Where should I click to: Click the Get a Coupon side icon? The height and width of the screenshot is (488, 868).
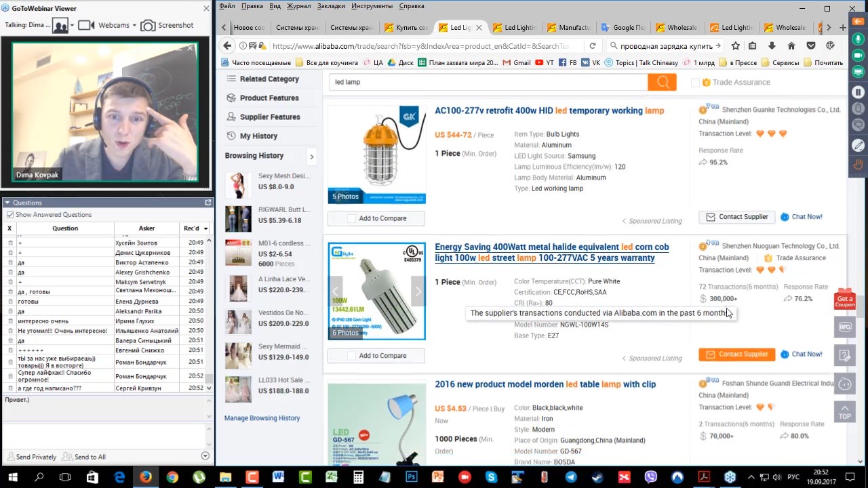(x=844, y=300)
